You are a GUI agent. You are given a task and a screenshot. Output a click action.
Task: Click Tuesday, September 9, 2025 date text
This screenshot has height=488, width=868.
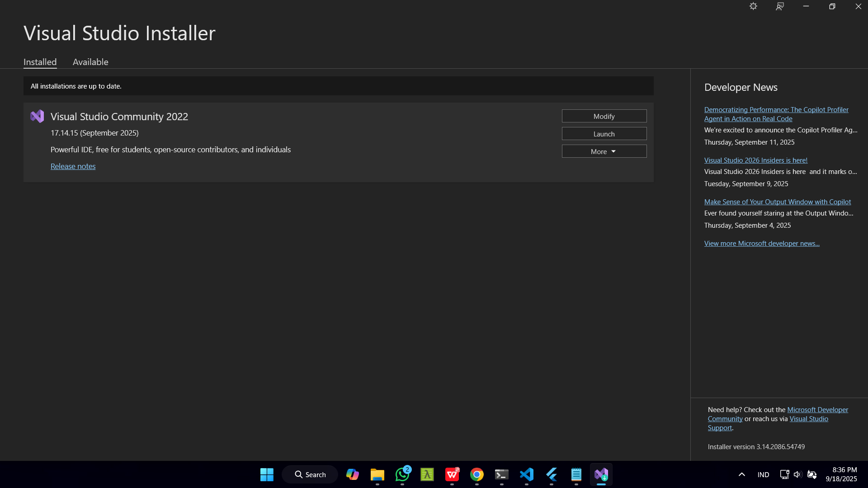click(746, 184)
